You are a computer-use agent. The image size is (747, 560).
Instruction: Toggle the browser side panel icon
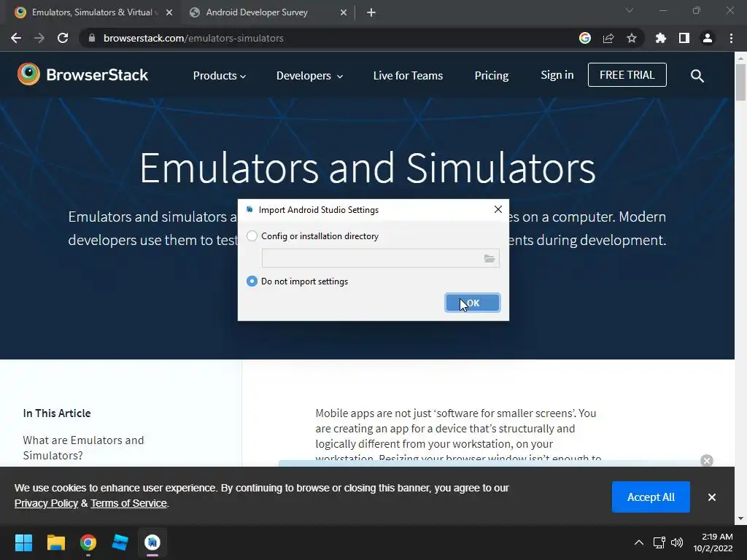(684, 38)
